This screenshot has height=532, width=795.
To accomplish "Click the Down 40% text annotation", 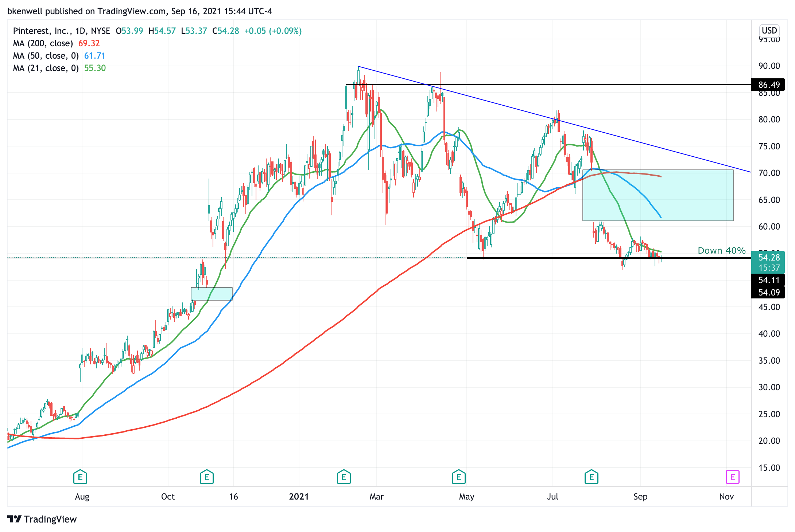I will [721, 251].
